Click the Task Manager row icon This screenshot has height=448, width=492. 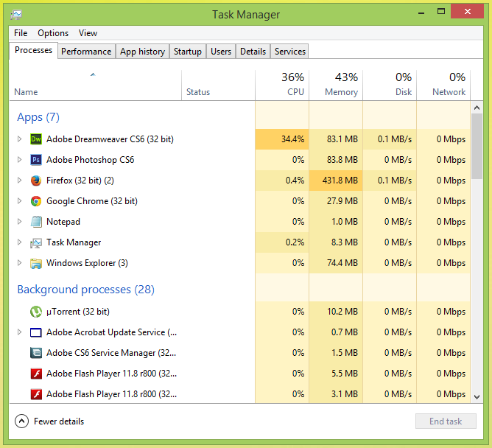[x=36, y=242]
